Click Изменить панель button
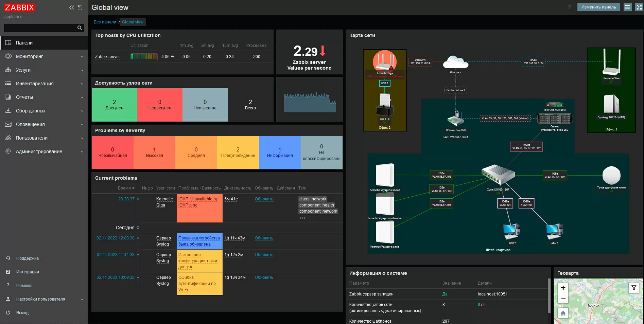This screenshot has width=644, height=324. [x=598, y=7]
